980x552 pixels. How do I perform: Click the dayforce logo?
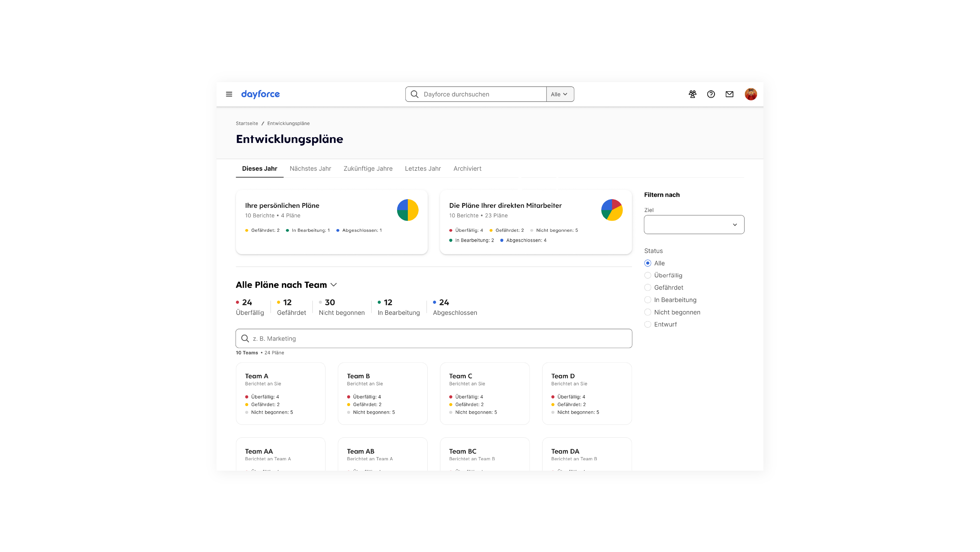click(x=260, y=94)
